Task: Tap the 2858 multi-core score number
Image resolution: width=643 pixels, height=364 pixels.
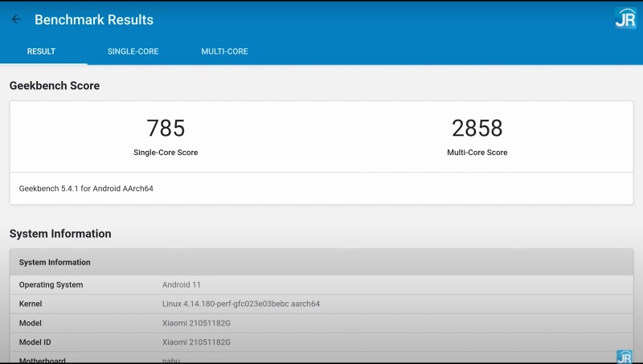Action: pos(477,129)
